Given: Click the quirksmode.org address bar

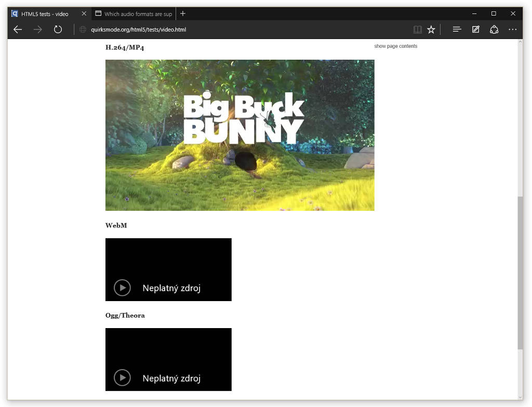Looking at the screenshot, I should (x=138, y=30).
